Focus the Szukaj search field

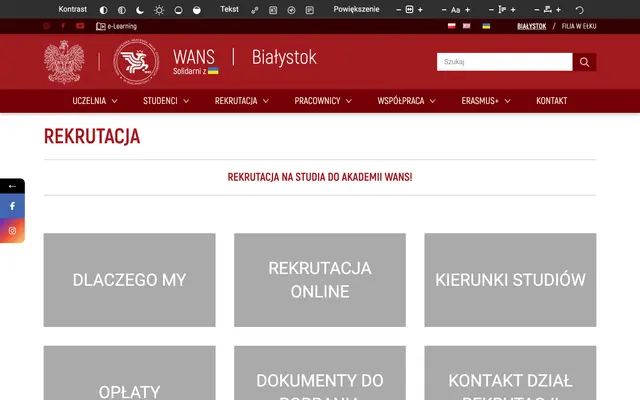(504, 62)
